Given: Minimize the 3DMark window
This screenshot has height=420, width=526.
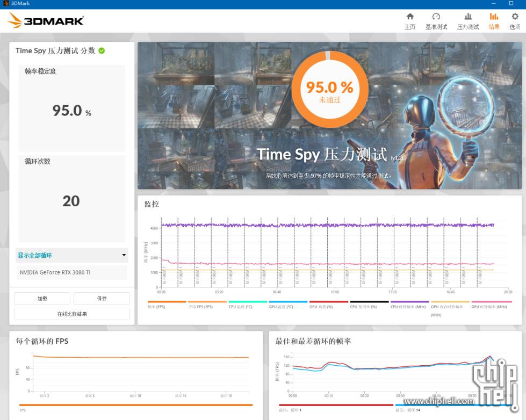Looking at the screenshot, I should (493, 3).
